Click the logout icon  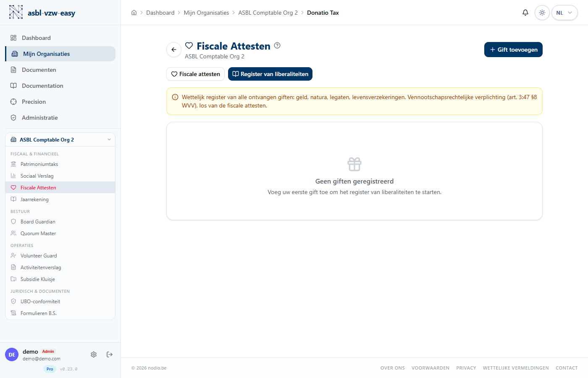[110, 354]
